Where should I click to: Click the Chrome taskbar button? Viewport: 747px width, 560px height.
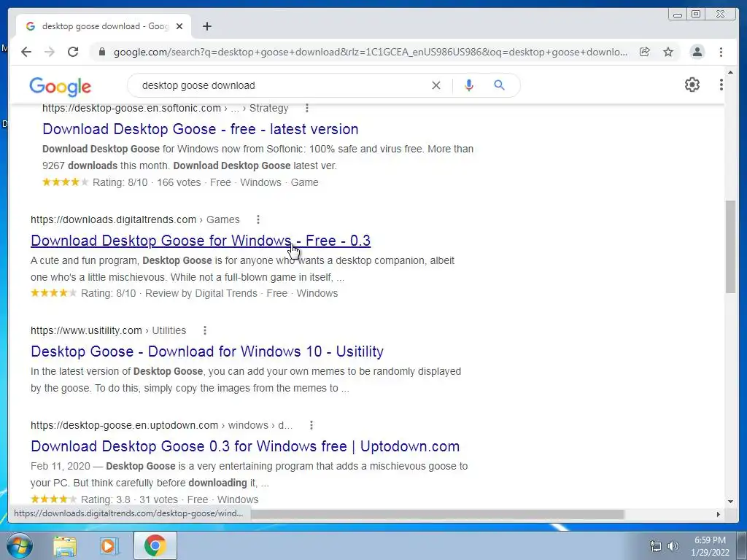click(155, 545)
